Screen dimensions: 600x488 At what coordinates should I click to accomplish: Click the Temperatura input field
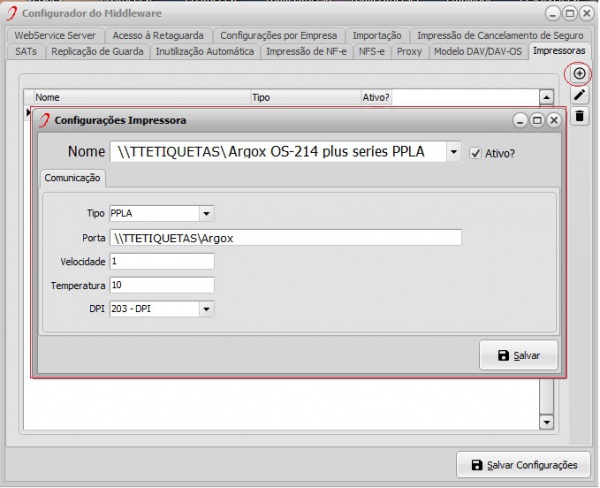coord(162,285)
